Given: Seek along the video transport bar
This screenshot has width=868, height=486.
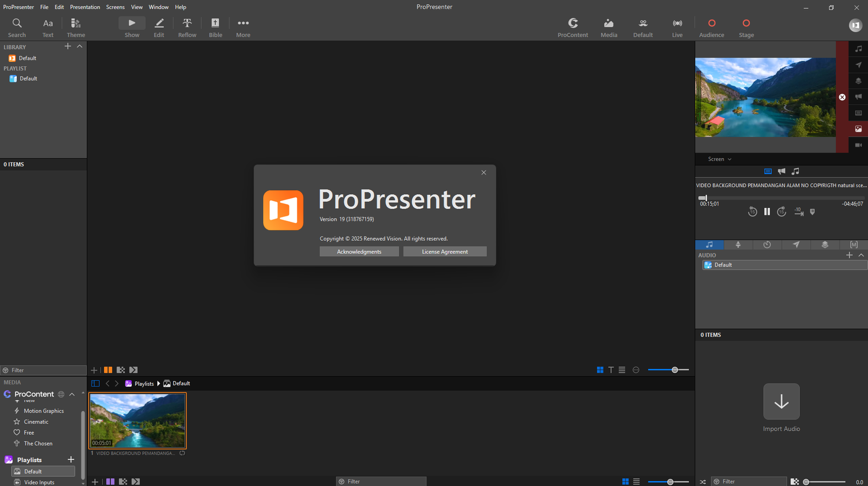Looking at the screenshot, I should click(x=781, y=198).
